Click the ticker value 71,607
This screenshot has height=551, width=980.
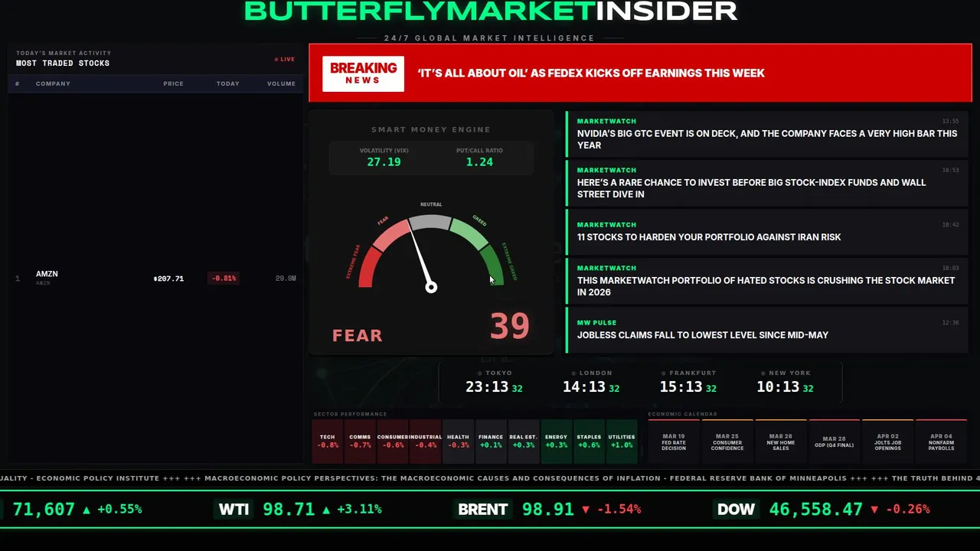coord(44,510)
